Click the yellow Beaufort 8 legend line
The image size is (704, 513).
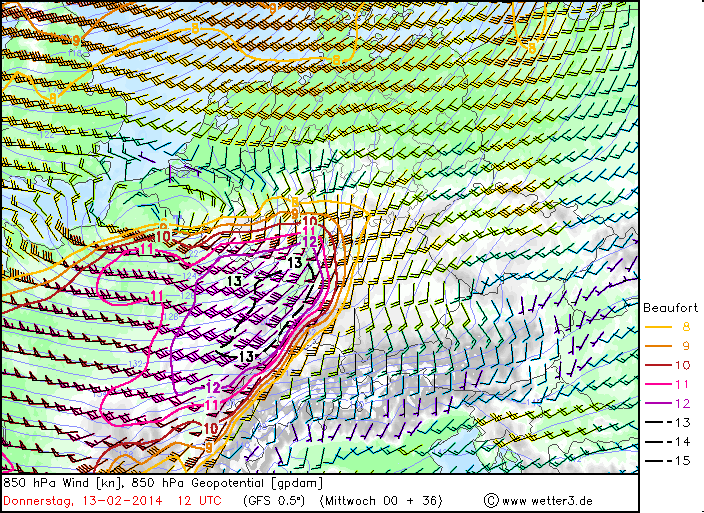pos(658,327)
